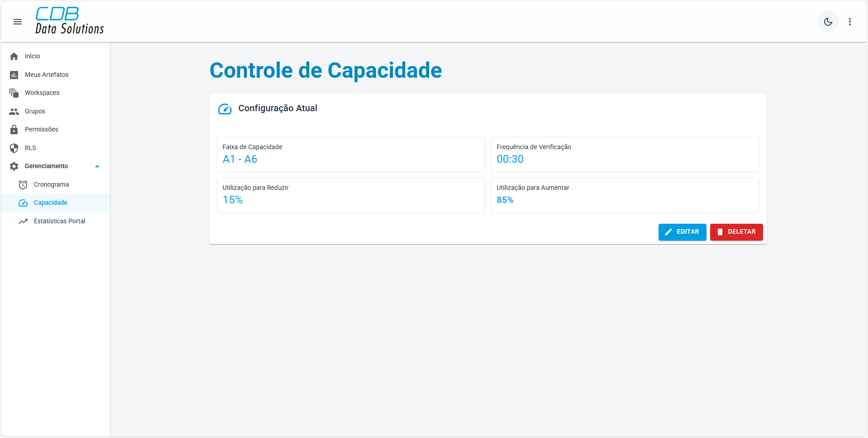Screen dimensions: 868x438
Task: Open Cronograma submenu item
Action: pos(51,185)
